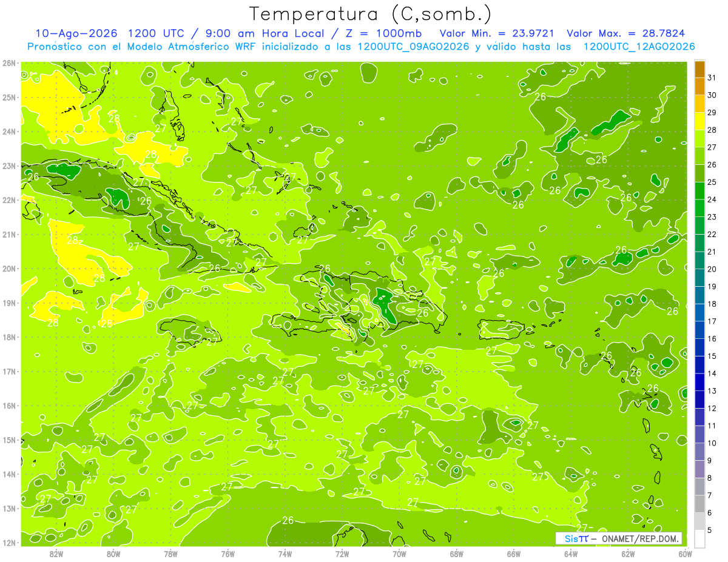Pick legend color band between 17 and 18
The image size is (728, 562).
pyautogui.click(x=699, y=313)
